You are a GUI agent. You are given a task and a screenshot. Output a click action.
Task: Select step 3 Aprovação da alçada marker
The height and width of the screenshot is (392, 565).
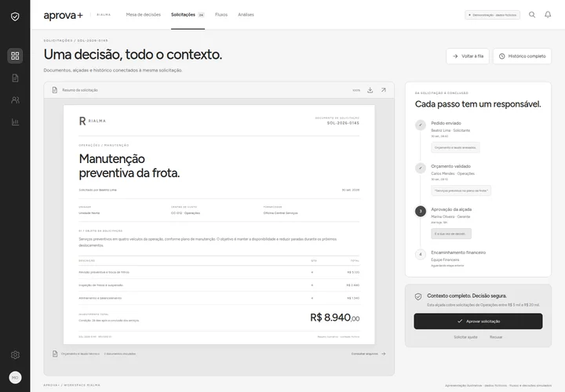(x=421, y=212)
